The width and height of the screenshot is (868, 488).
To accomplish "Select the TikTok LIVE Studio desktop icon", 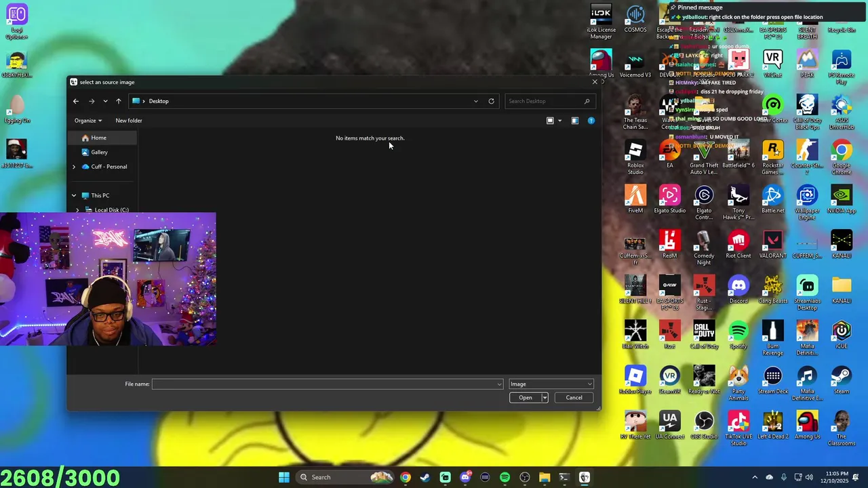I will [x=738, y=428].
